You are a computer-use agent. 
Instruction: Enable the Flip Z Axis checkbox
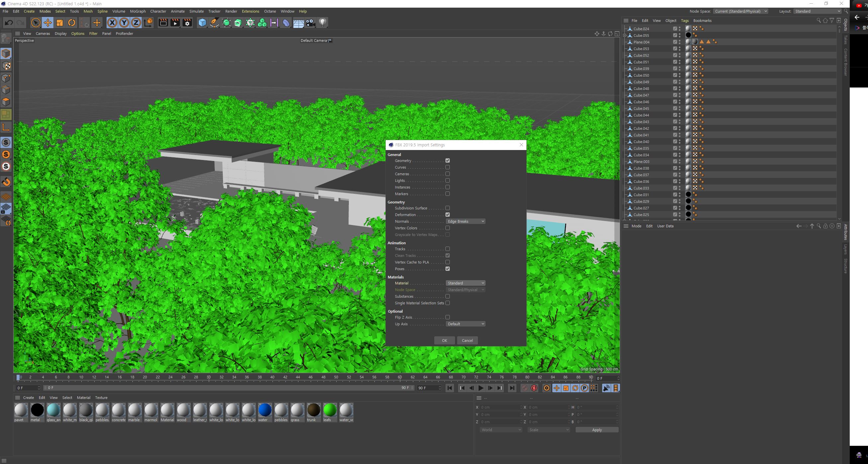(x=447, y=317)
